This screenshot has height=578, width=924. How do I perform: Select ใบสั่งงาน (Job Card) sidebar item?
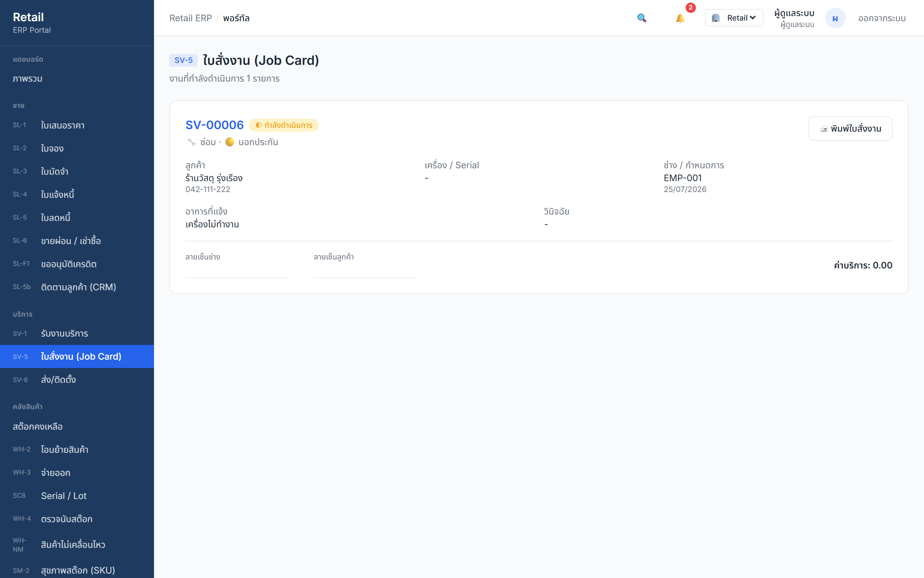[x=77, y=356]
